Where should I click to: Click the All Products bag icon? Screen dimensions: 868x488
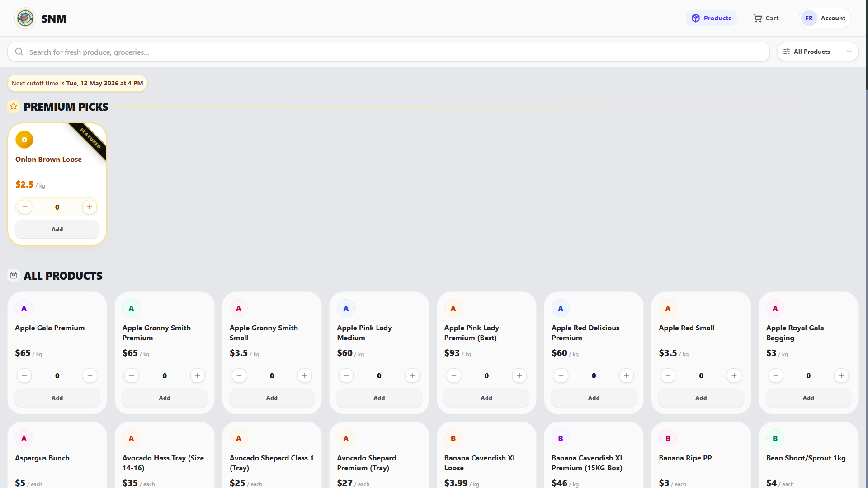14,275
